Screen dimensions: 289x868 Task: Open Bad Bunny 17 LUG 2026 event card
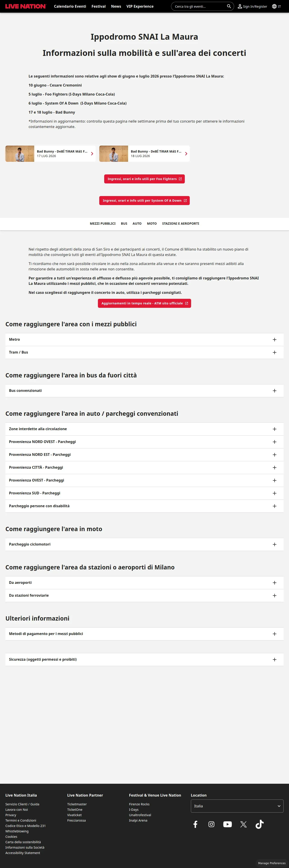pos(50,154)
